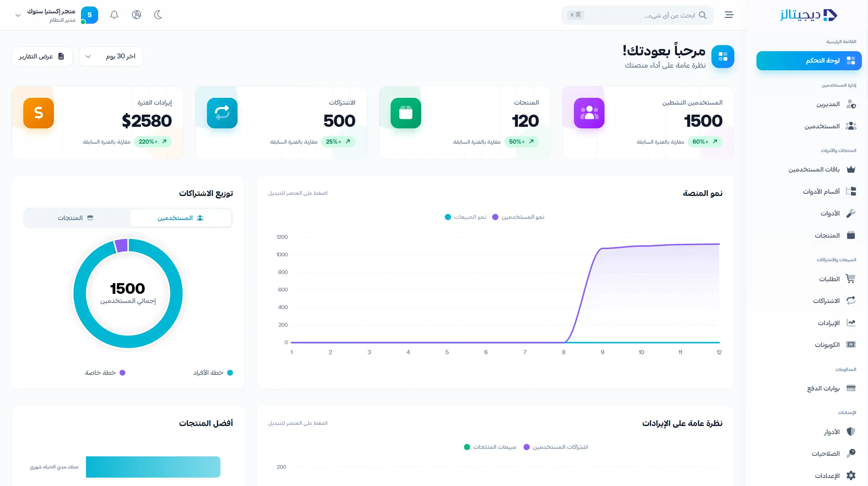The height and width of the screenshot is (486, 868).
Task: Toggle the teal sales growth legend series
Action: pos(466,217)
